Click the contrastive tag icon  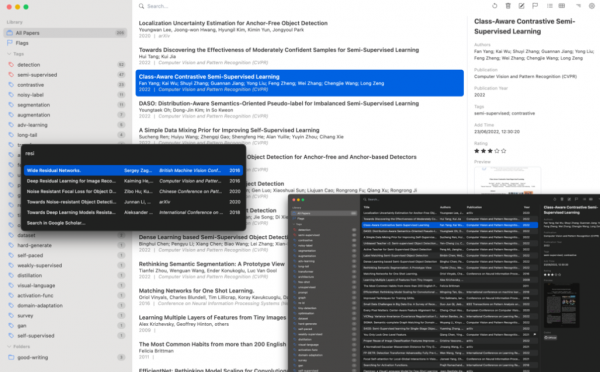click(11, 85)
